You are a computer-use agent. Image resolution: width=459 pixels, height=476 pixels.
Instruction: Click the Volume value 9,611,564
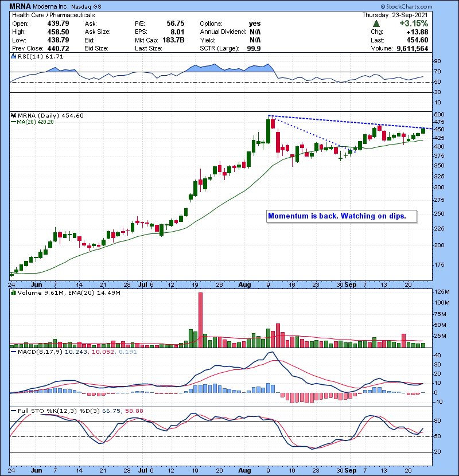pos(412,49)
